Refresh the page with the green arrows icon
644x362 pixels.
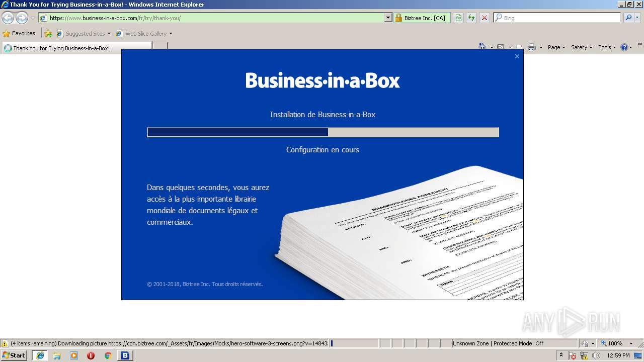tap(471, 18)
